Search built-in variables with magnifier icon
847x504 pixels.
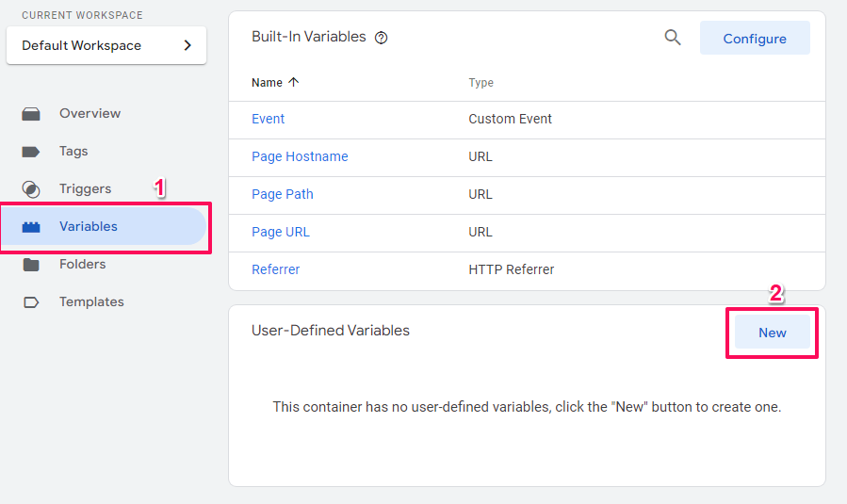tap(673, 38)
